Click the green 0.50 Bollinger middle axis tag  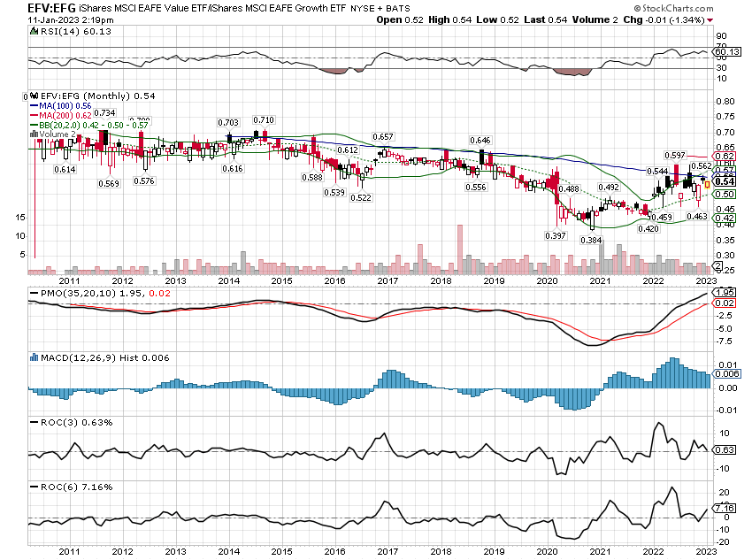(x=725, y=194)
